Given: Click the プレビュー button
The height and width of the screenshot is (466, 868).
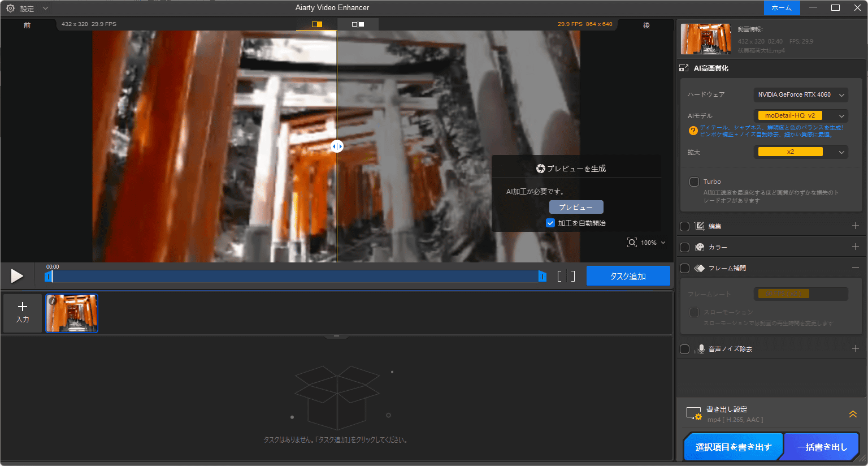Looking at the screenshot, I should pyautogui.click(x=576, y=207).
